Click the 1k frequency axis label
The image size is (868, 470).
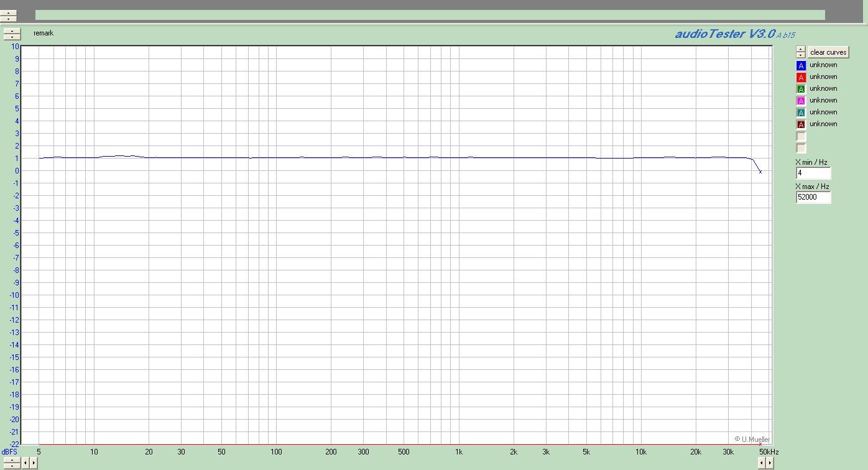point(459,452)
